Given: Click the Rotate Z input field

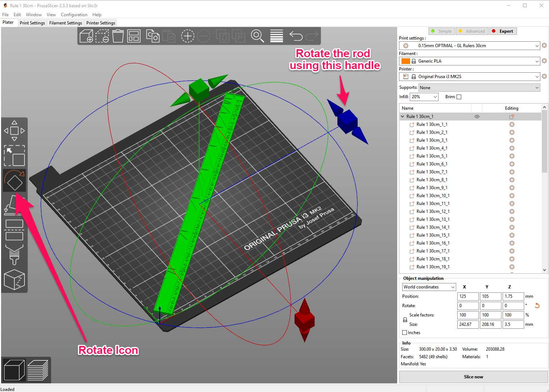Looking at the screenshot, I should coord(513,306).
